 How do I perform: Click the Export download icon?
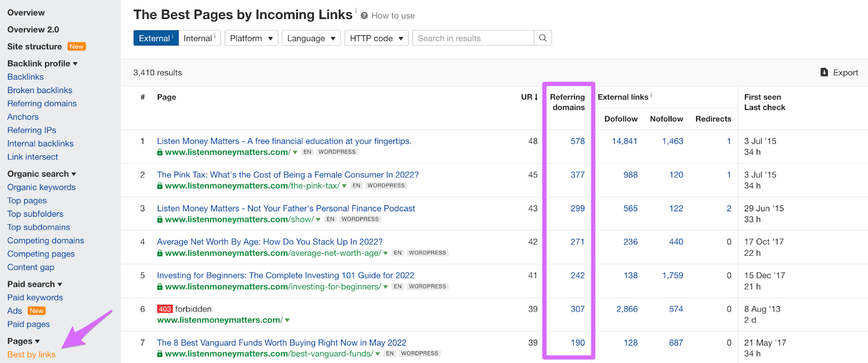(824, 72)
